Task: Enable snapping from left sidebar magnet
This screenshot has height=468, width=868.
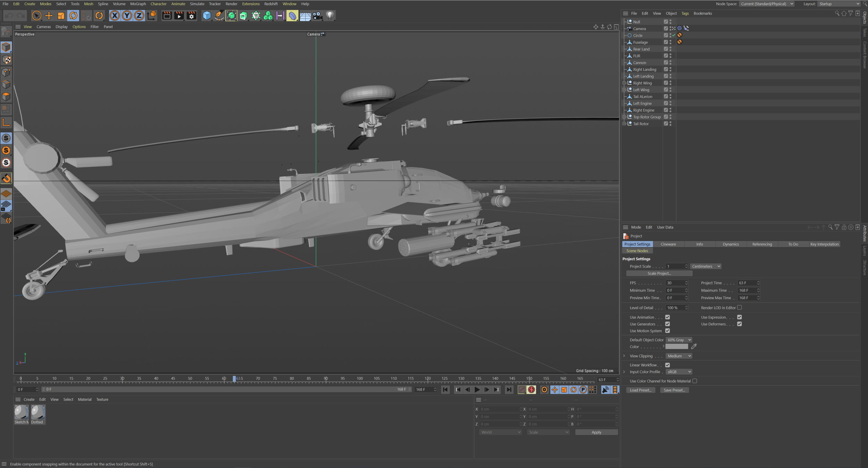Action: [6, 178]
